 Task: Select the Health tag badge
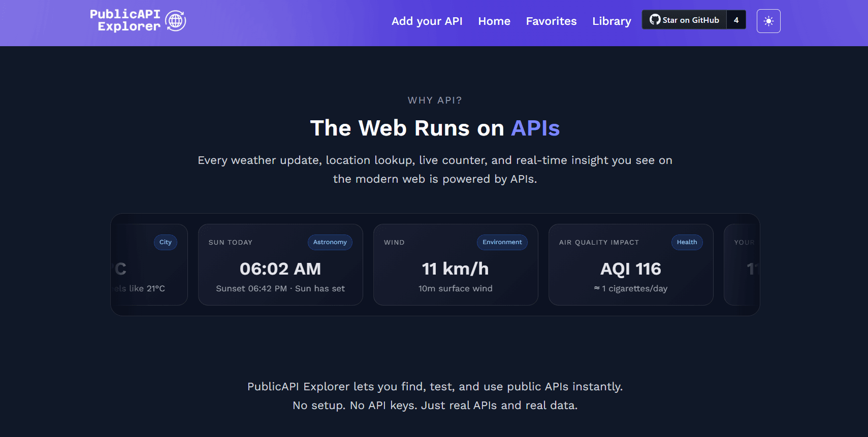[687, 242]
